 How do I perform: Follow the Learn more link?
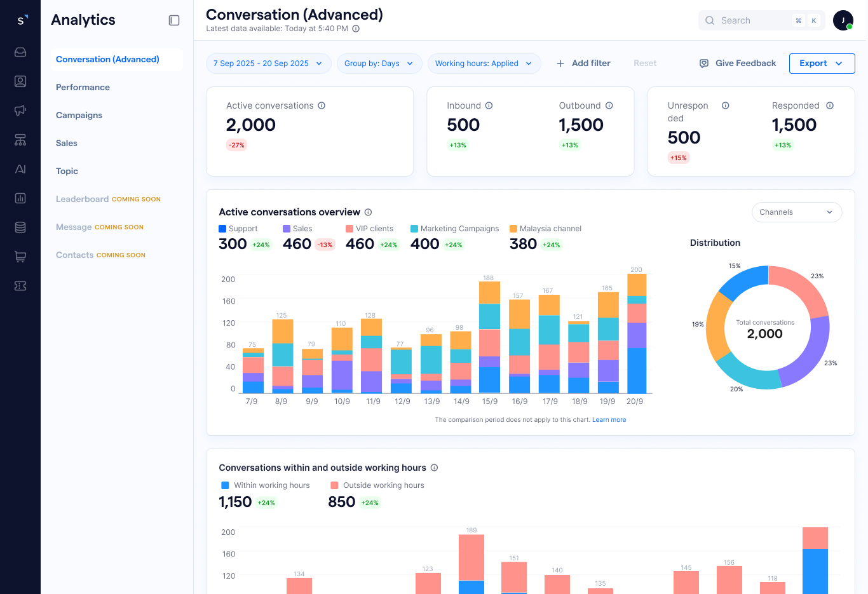[609, 420]
